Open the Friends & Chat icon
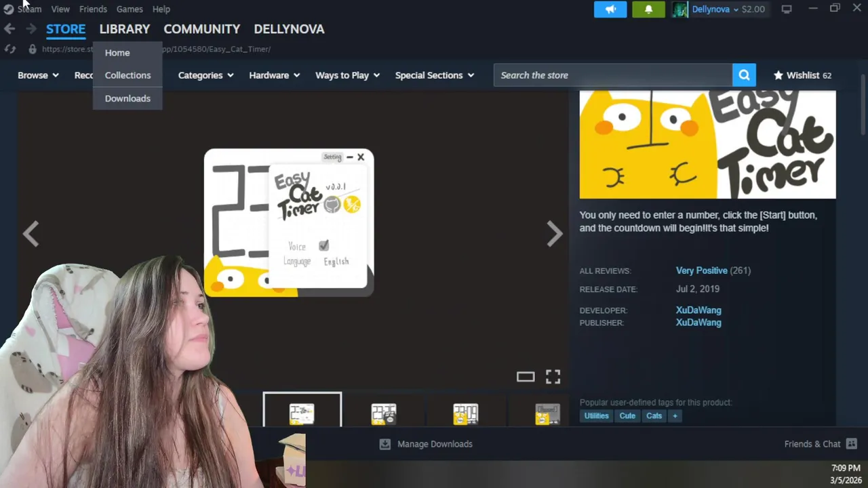 [x=852, y=444]
